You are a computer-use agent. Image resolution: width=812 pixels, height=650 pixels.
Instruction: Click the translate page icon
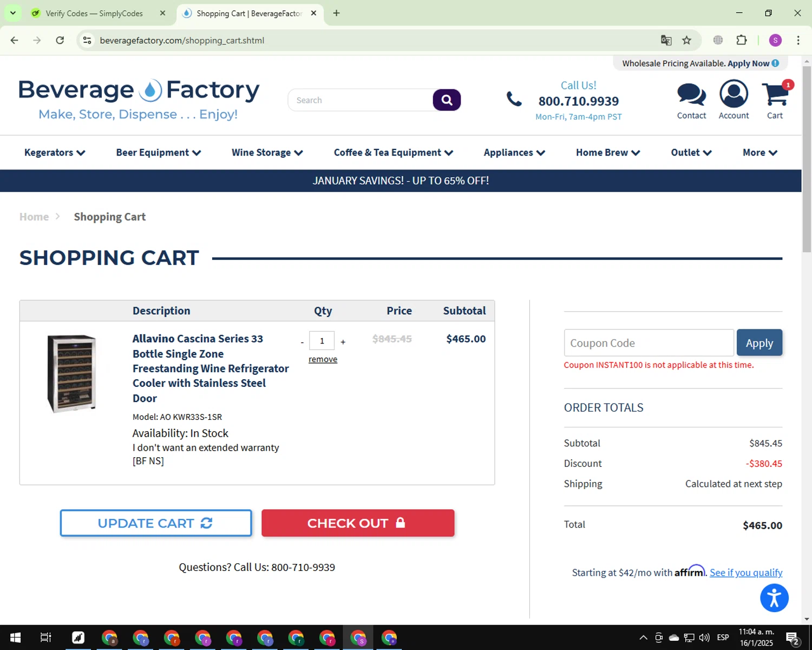point(666,40)
